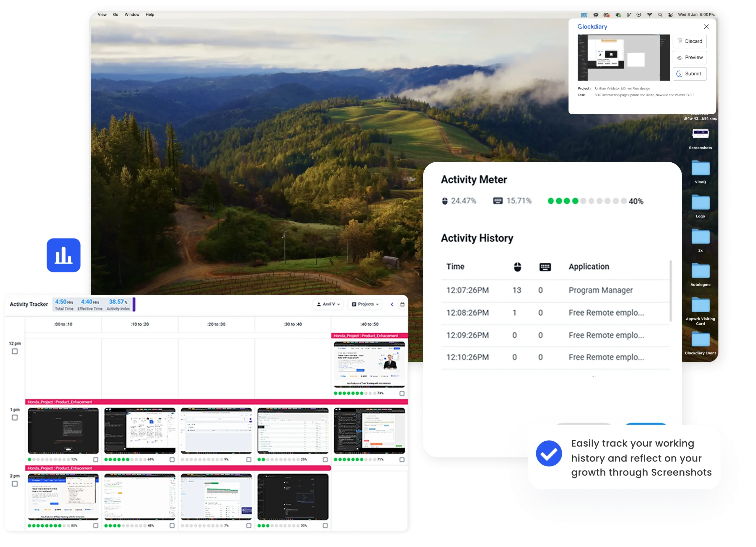Click the 2 pm Honda_Project label bar
This screenshot has height=547, width=756.
click(178, 468)
